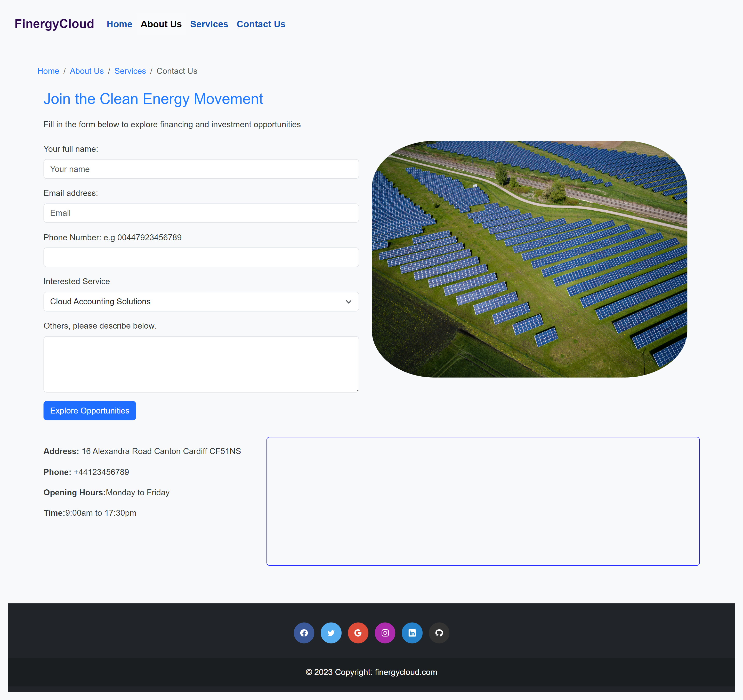Screen dimensions: 743x700
Task: Click into the Email address field
Action: tap(201, 213)
